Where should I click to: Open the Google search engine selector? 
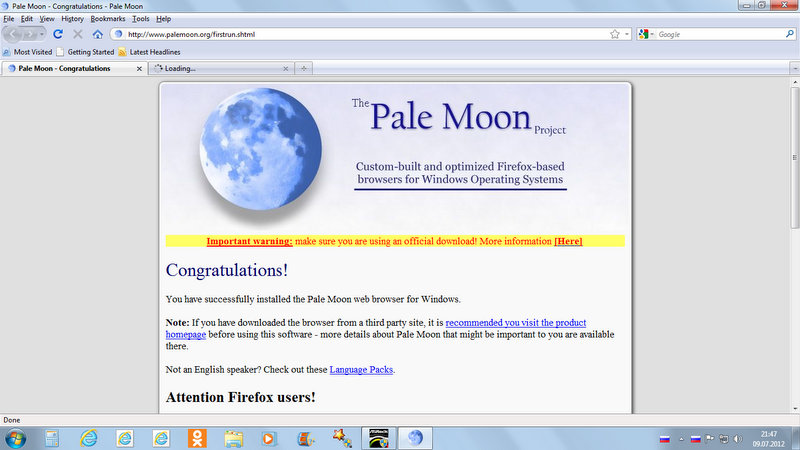(x=646, y=34)
